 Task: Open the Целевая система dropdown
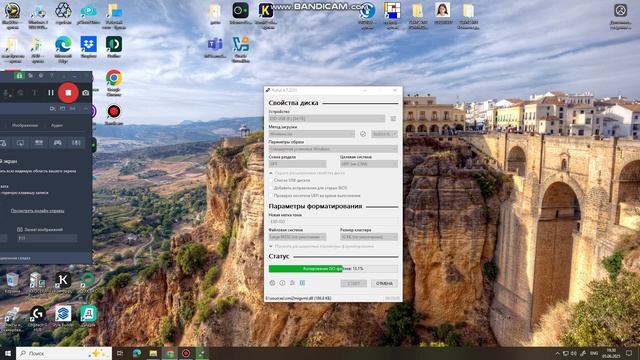(x=369, y=164)
